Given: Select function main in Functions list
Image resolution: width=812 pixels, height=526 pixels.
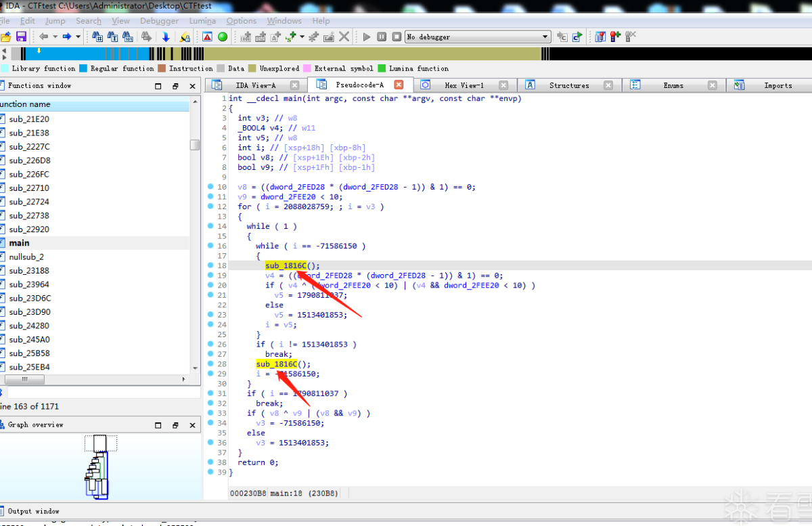Looking at the screenshot, I should coord(95,243).
